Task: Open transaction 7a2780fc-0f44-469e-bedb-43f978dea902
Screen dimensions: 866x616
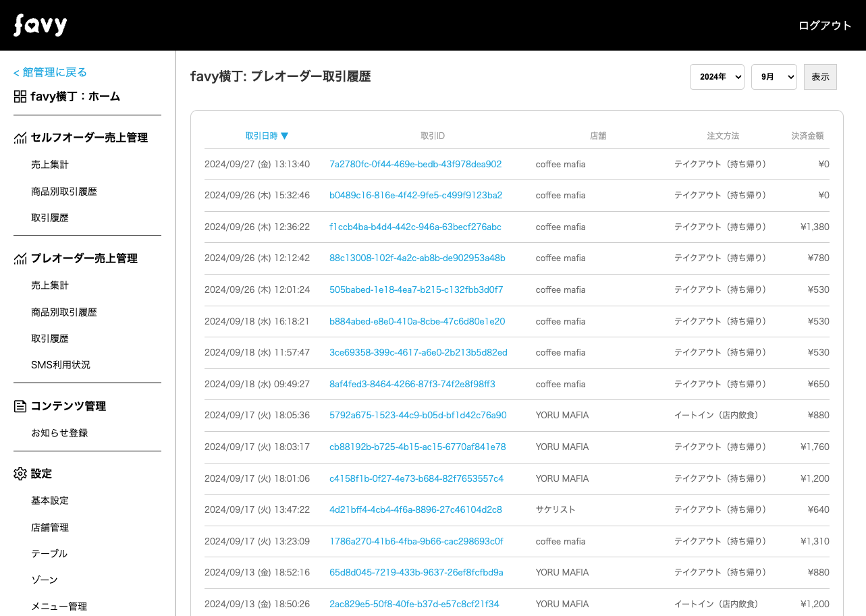Action: (415, 164)
